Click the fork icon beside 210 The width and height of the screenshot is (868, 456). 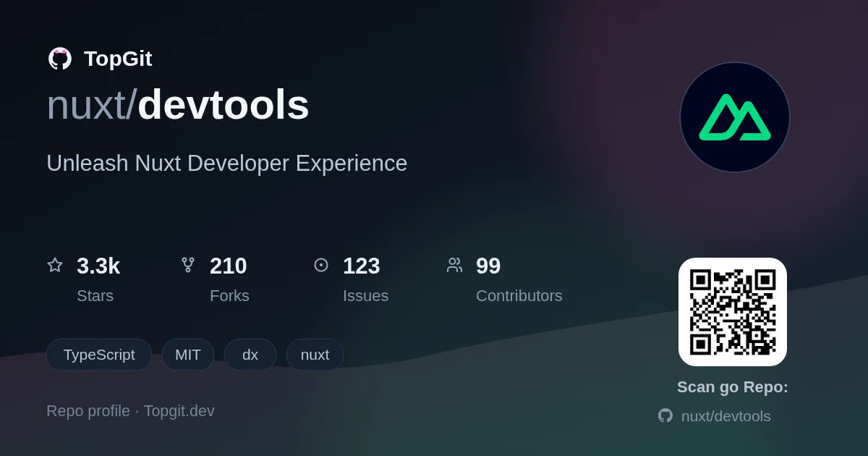[188, 265]
